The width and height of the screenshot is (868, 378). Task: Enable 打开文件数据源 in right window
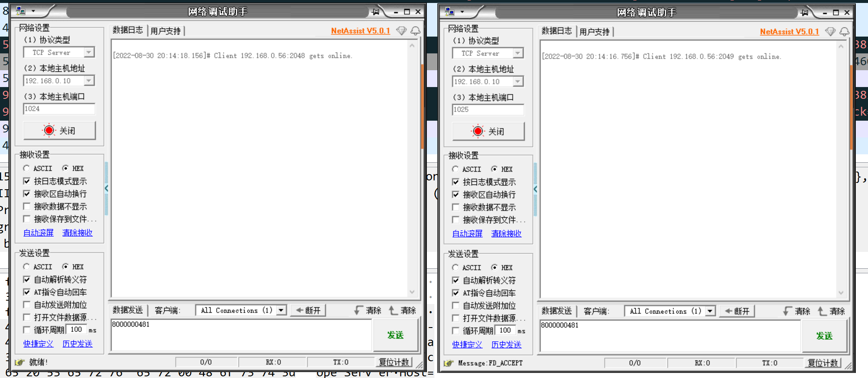[x=456, y=318]
